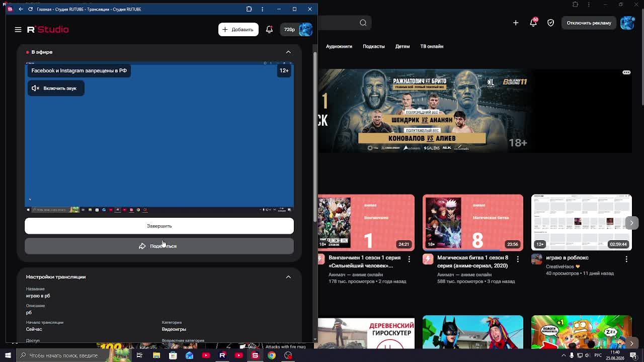Open the ТВ онлайн tab
This screenshot has height=362, width=644.
[432, 46]
